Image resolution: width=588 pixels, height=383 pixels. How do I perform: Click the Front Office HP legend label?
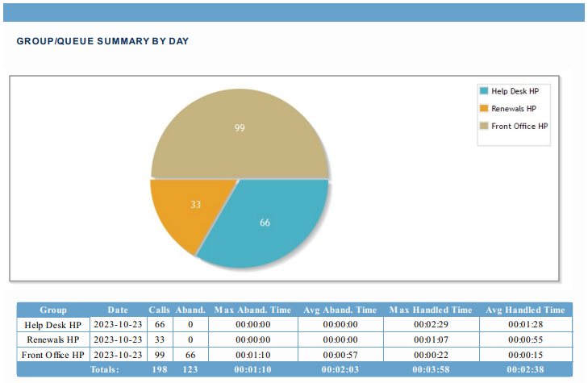pyautogui.click(x=519, y=127)
